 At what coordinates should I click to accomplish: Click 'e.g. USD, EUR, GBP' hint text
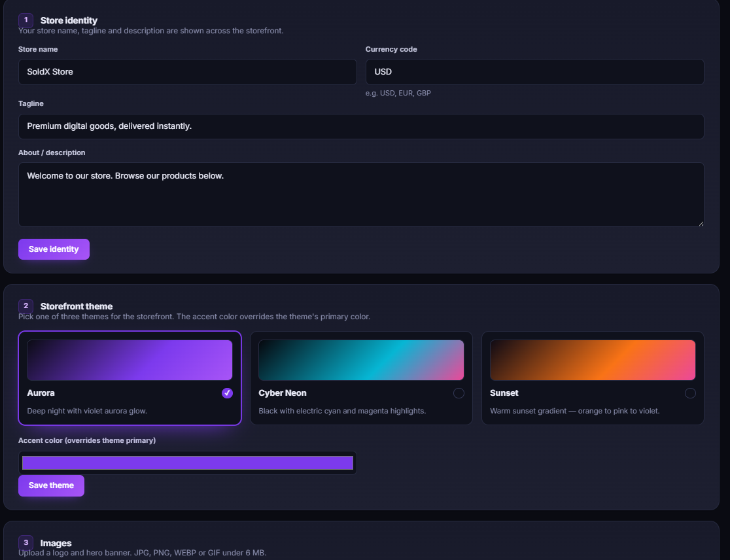click(x=398, y=93)
